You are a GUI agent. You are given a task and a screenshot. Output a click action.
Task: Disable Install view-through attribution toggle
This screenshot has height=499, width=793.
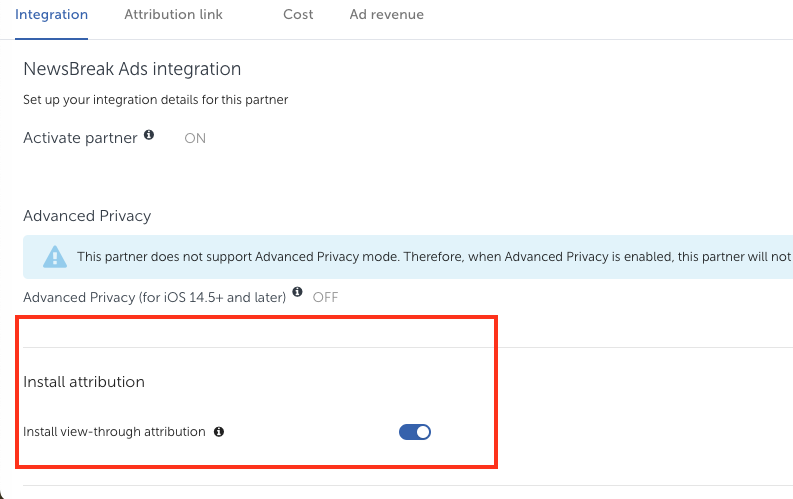pos(414,432)
